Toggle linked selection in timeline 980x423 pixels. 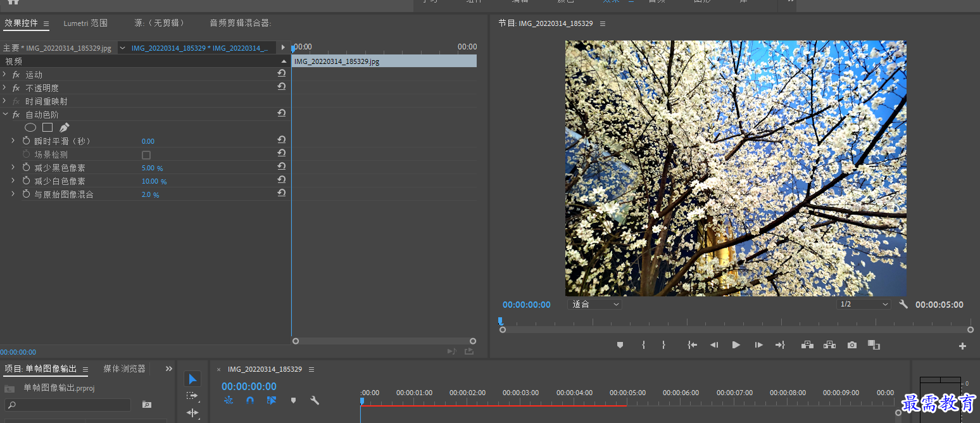point(272,400)
